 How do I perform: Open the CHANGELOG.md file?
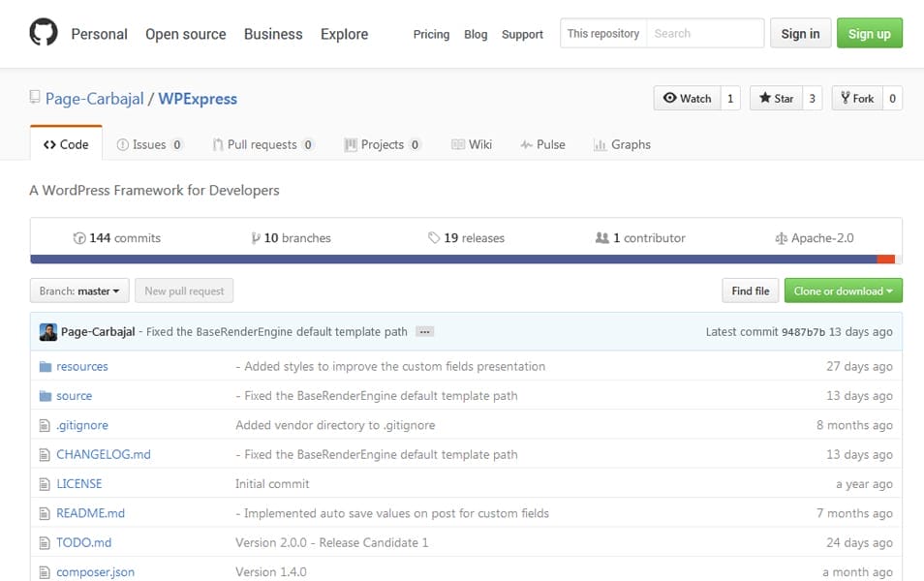103,455
